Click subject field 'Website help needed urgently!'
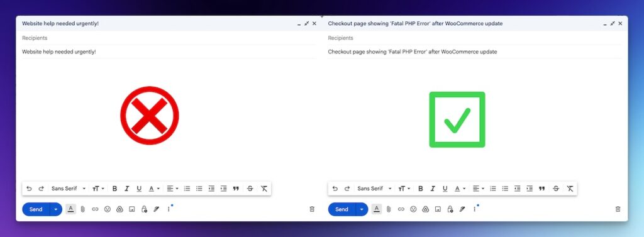 169,52
